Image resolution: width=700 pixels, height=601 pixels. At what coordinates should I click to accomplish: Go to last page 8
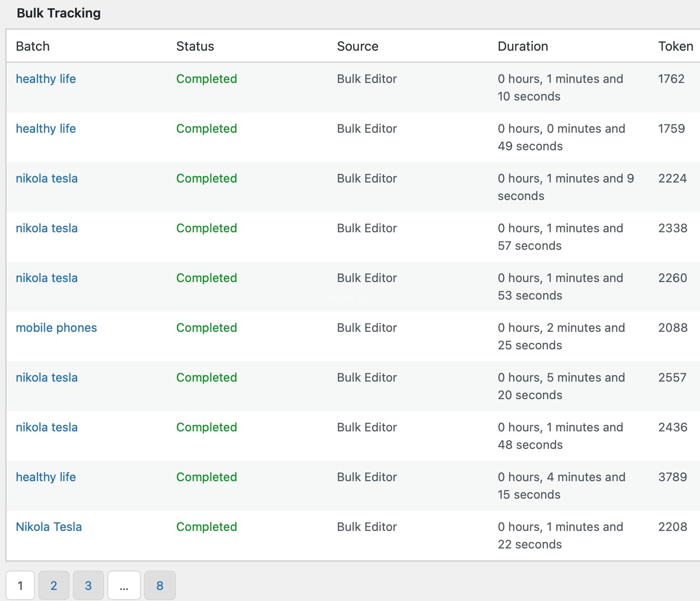160,585
